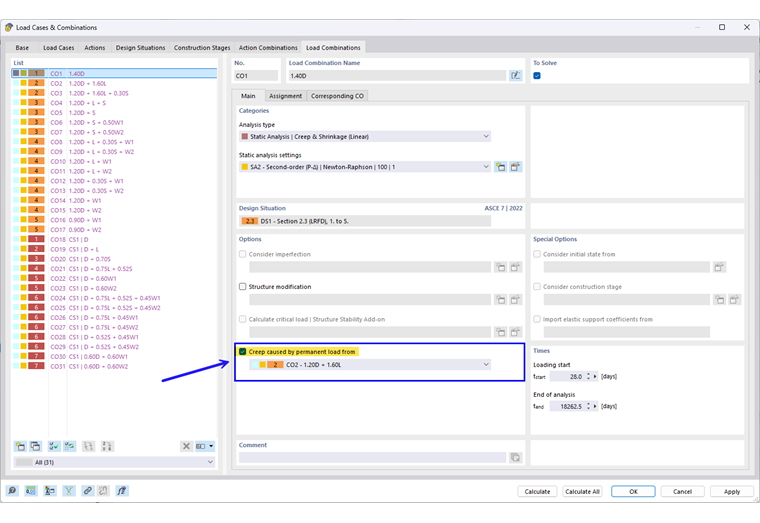Create new static analysis settings icon
Screen dimensions: 760x523
(501, 167)
